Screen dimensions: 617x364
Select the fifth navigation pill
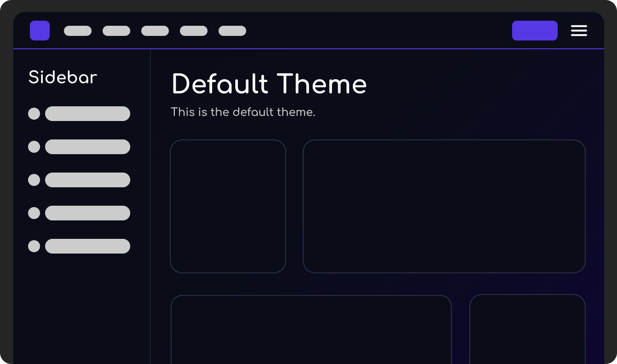pos(232,31)
